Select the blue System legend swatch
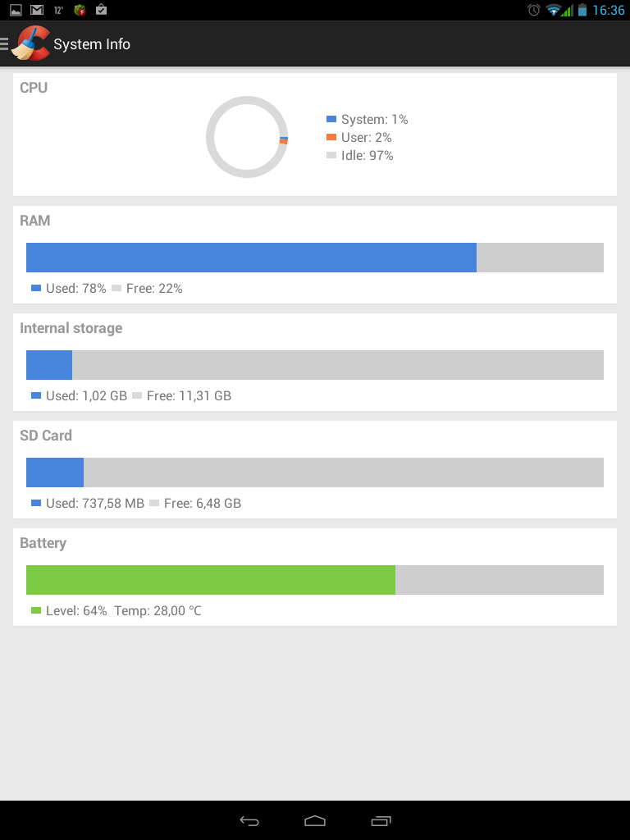630x840 pixels. click(x=331, y=119)
